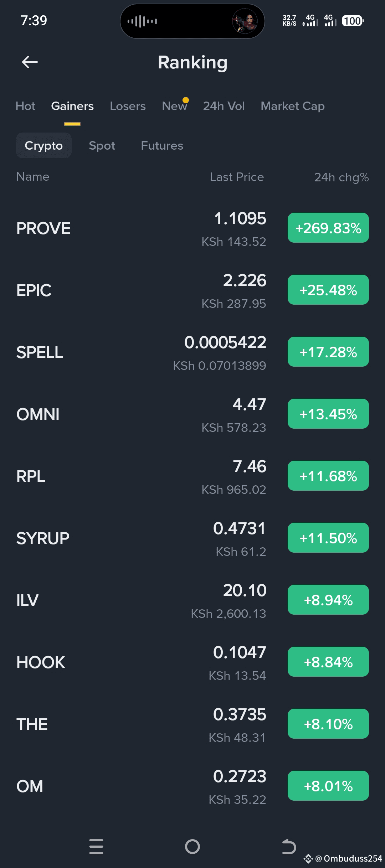
Task: Select the Spot filter
Action: click(x=102, y=145)
